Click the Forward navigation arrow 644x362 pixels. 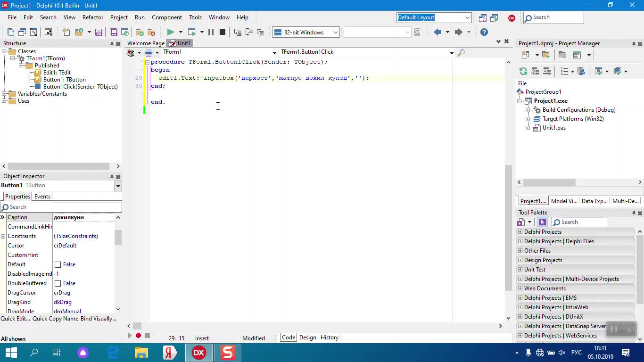(458, 32)
